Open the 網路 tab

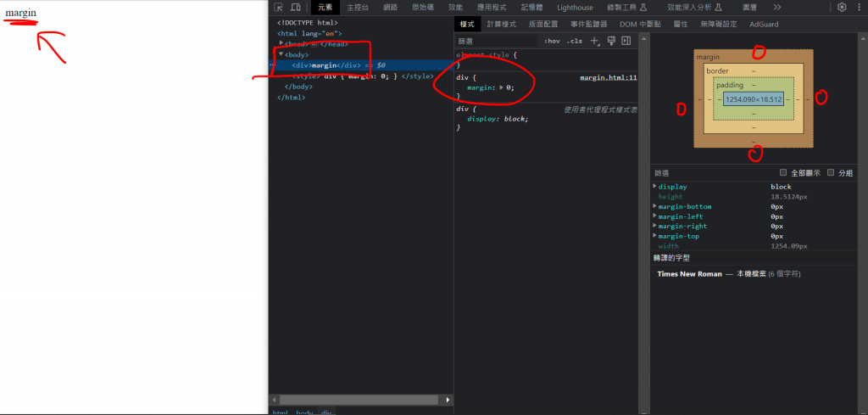click(390, 7)
